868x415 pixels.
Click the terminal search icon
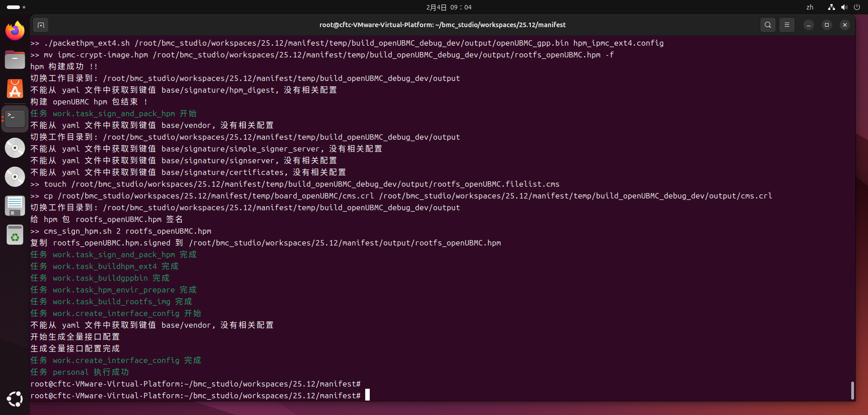tap(768, 25)
